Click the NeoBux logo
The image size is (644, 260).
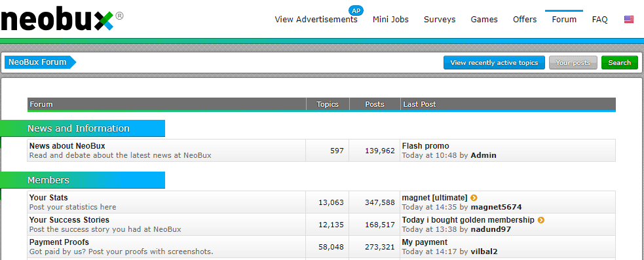62,19
